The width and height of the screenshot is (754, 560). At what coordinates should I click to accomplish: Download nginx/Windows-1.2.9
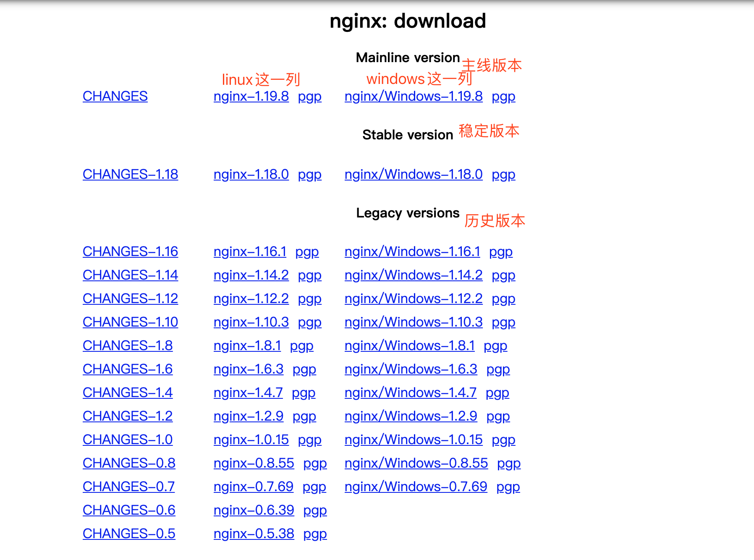click(x=411, y=416)
